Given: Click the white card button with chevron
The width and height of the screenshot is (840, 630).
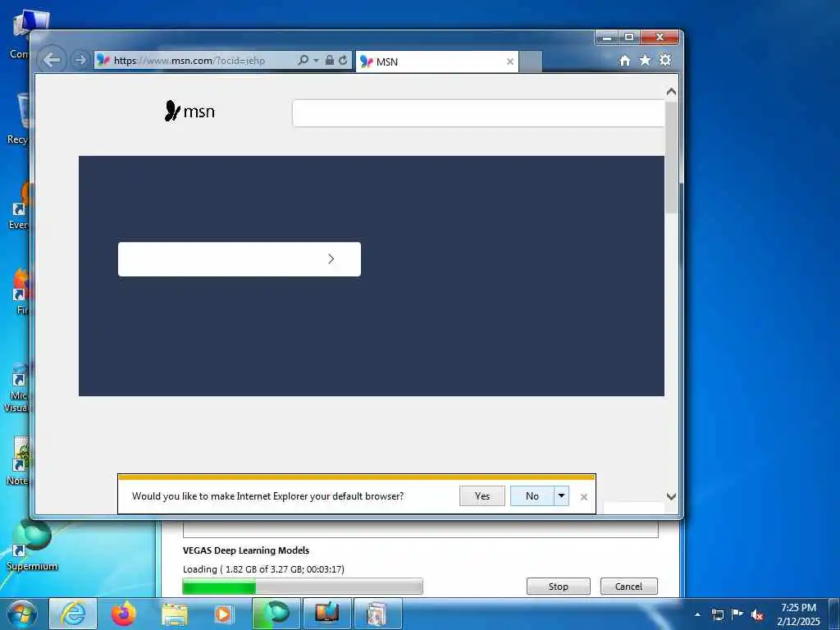Looking at the screenshot, I should click(240, 259).
